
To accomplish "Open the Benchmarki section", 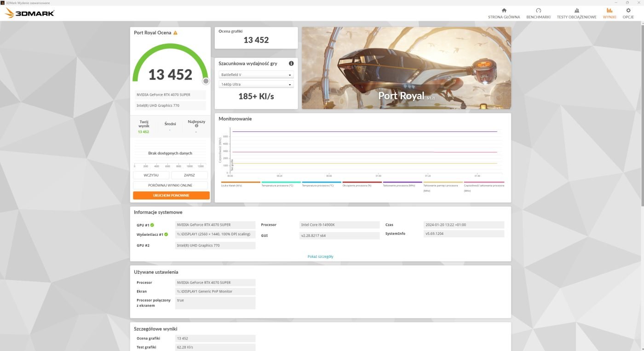I will 538,13.
